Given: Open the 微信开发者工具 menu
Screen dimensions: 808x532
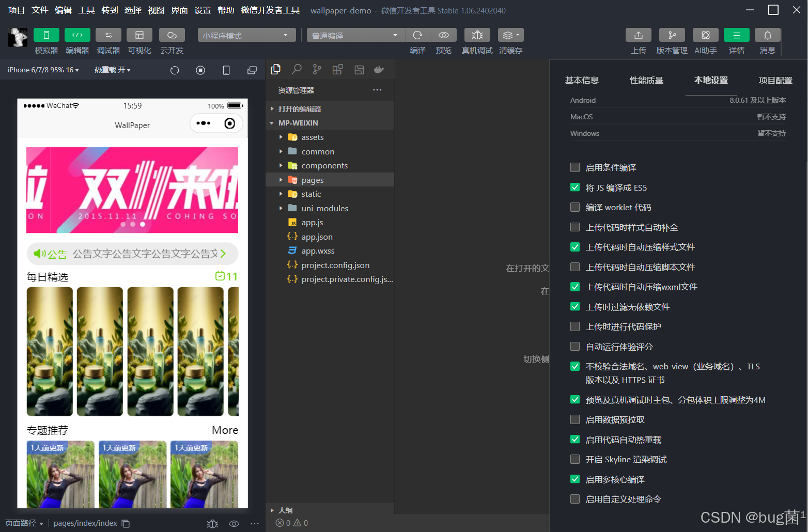Looking at the screenshot, I should point(270,10).
